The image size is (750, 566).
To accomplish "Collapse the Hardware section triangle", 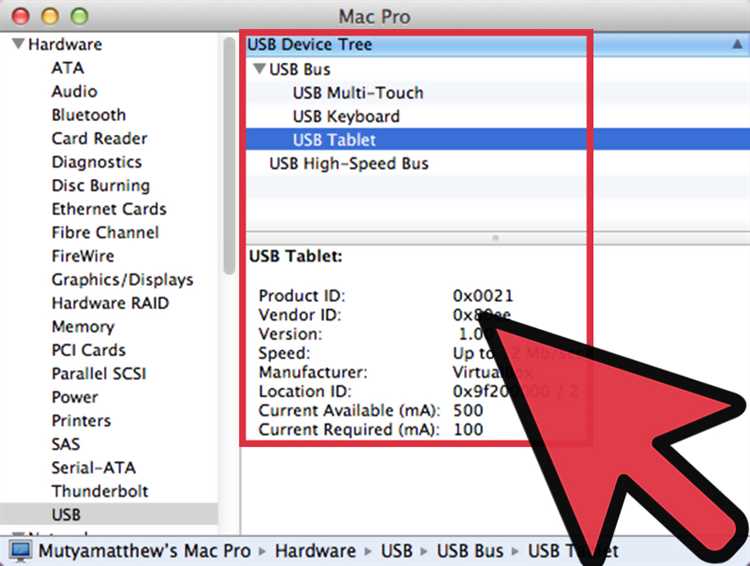I will click(x=17, y=45).
